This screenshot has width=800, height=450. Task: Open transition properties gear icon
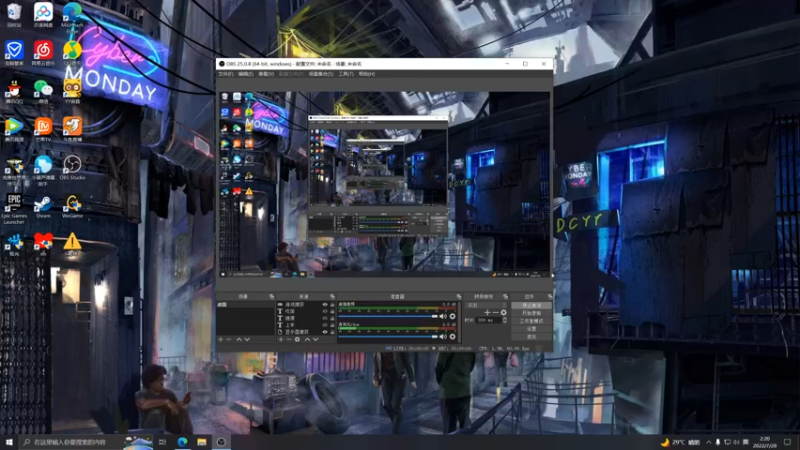(504, 312)
